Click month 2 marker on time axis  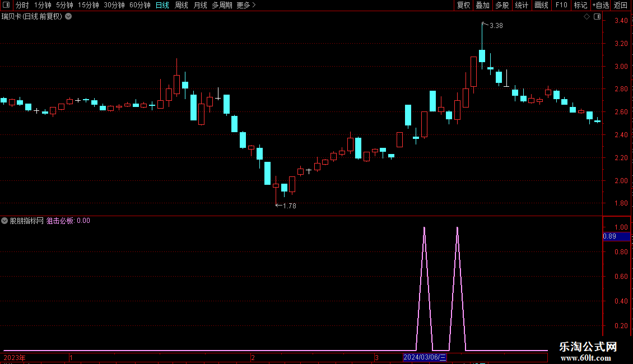(253, 357)
